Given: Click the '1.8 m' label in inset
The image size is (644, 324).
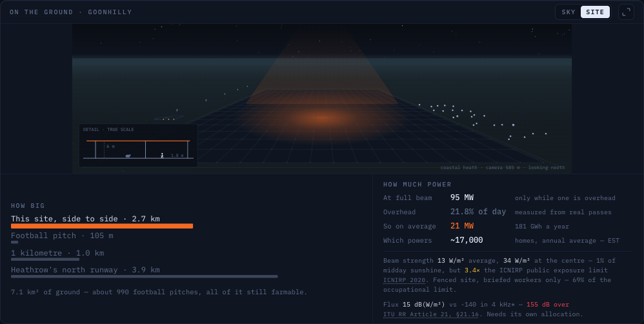Looking at the screenshot, I should pyautogui.click(x=177, y=156).
